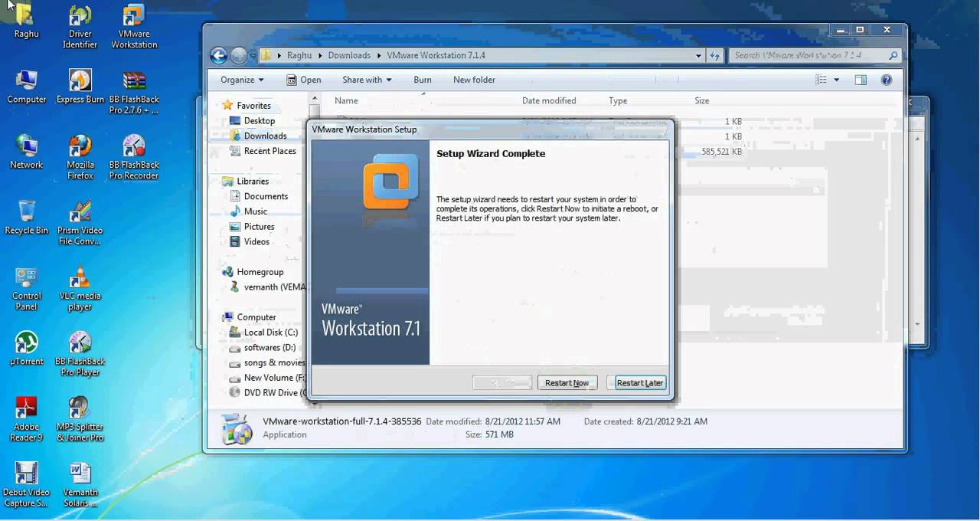The height and width of the screenshot is (521, 980).
Task: Select DVD RW Drive item
Action: point(267,392)
